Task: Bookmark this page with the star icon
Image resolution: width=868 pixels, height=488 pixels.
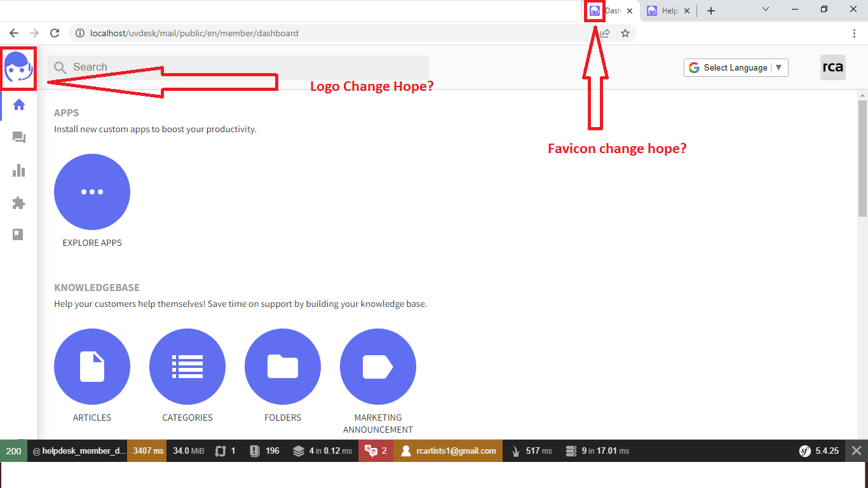Action: click(x=625, y=33)
